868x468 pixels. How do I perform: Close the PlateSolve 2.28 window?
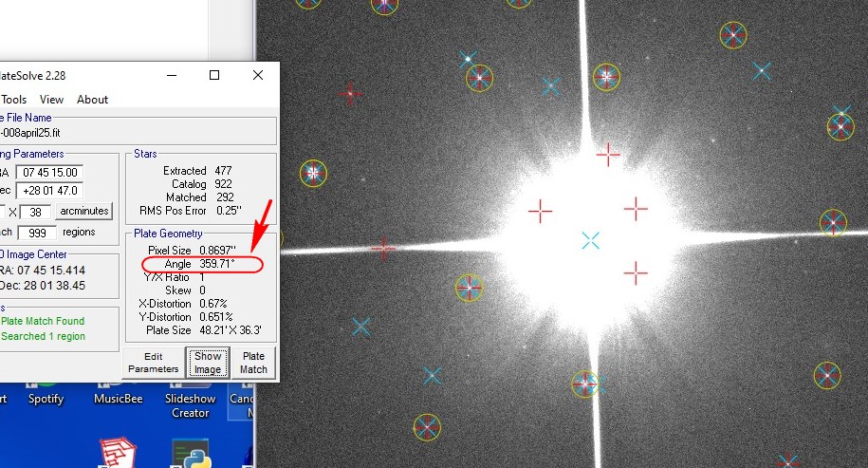[x=257, y=75]
